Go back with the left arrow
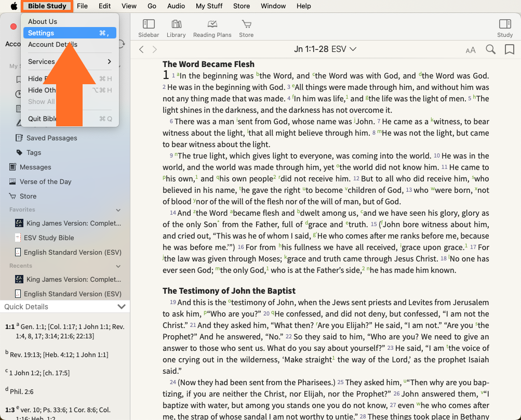The height and width of the screenshot is (420, 521). [141, 49]
